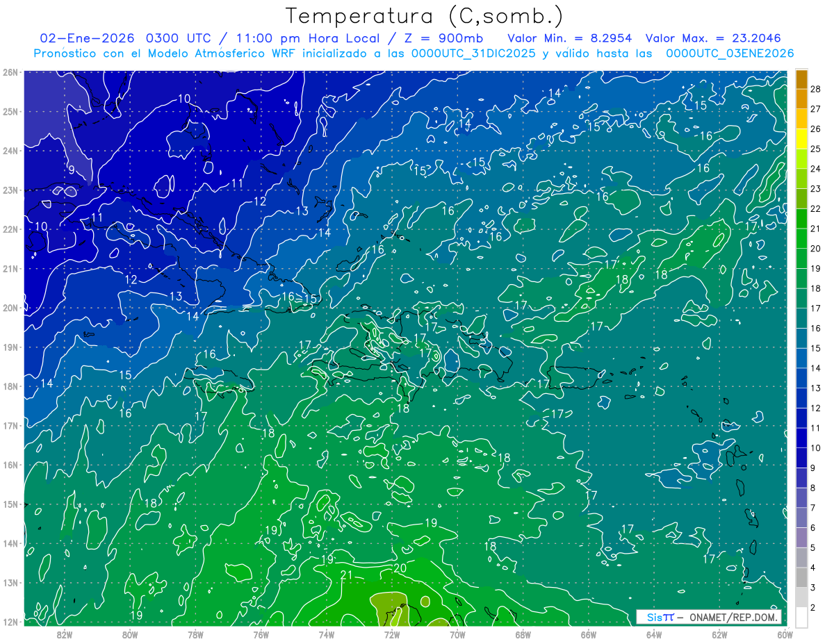This screenshot has width=834, height=644.
Task: Select the 74W longitude axis label
Action: 327,634
